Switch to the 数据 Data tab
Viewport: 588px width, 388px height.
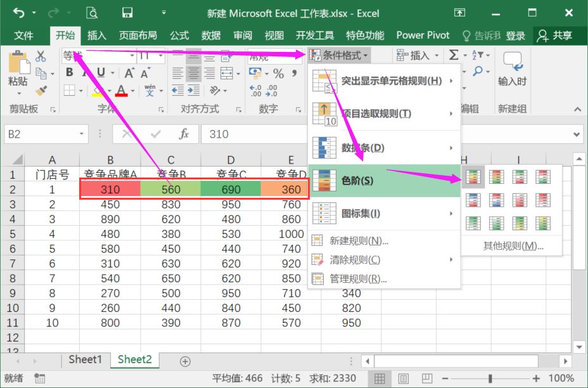pyautogui.click(x=211, y=36)
